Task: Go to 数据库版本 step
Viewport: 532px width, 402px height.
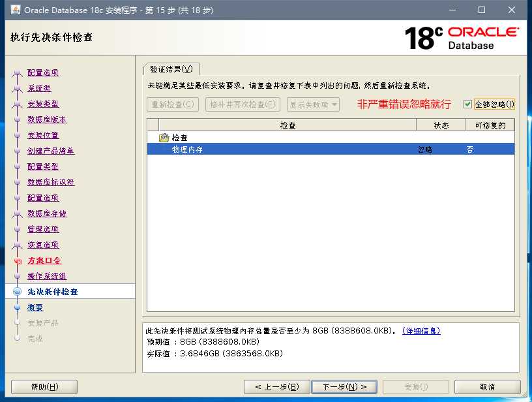Action: (x=47, y=119)
